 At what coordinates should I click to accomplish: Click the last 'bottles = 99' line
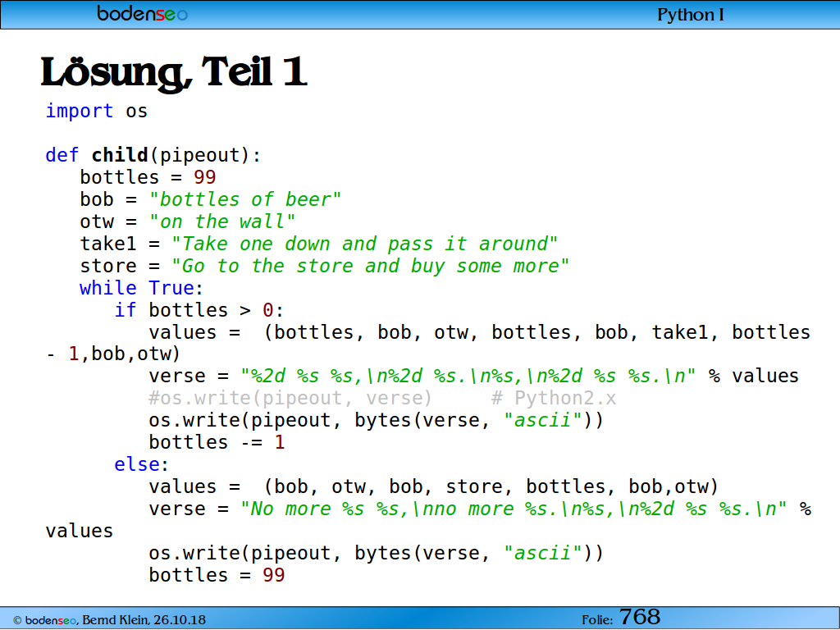pyautogui.click(x=217, y=575)
